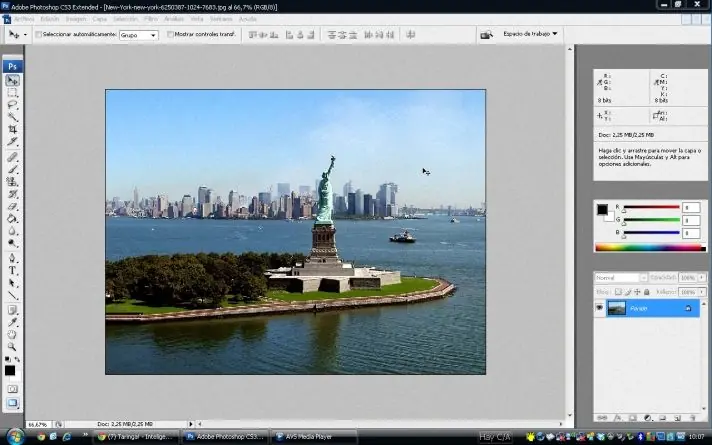Open the tool preset picker arrow
This screenshot has height=445, width=712.
(x=25, y=35)
